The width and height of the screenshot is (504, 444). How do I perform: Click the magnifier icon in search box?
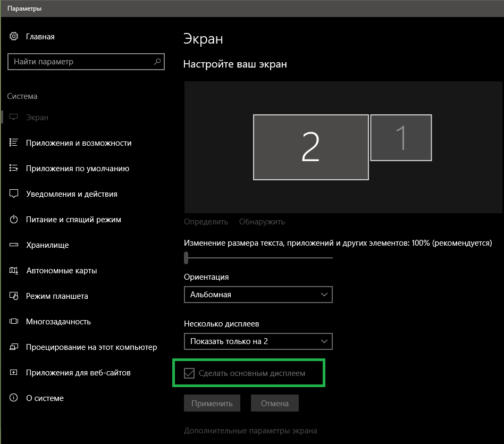point(157,61)
